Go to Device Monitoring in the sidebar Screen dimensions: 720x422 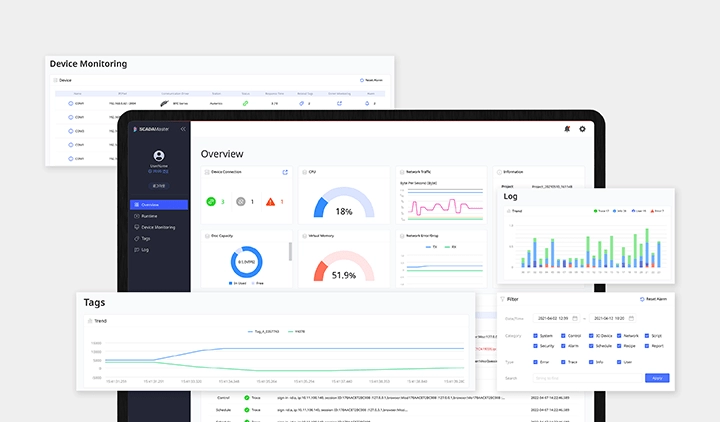coord(157,227)
